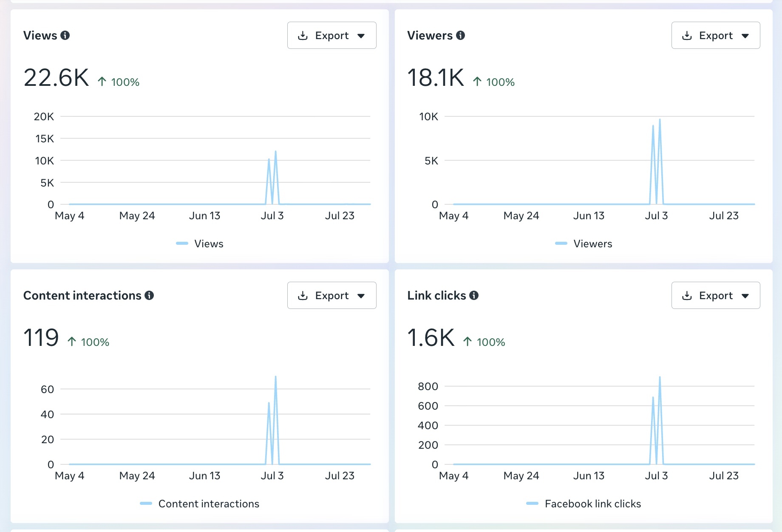Click the Content interactions chart spike
The width and height of the screenshot is (782, 532).
pos(275,377)
